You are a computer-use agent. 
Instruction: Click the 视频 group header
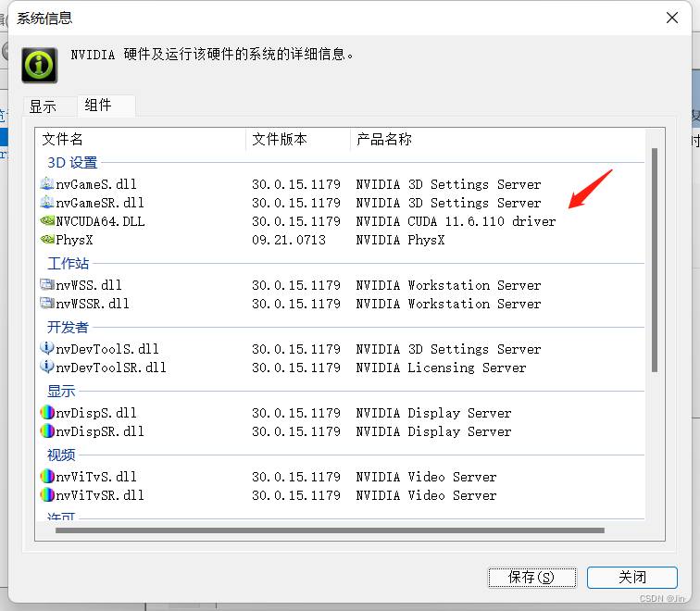61,455
